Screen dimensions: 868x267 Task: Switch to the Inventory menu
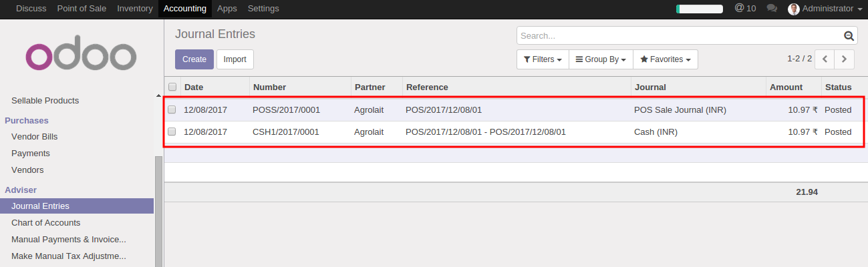point(134,9)
